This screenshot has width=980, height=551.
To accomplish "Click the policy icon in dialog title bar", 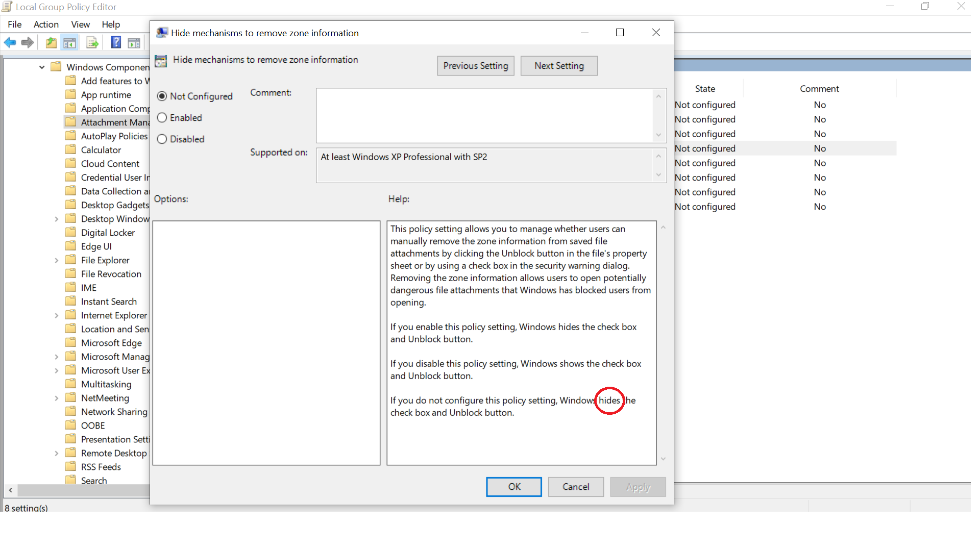I will 162,33.
